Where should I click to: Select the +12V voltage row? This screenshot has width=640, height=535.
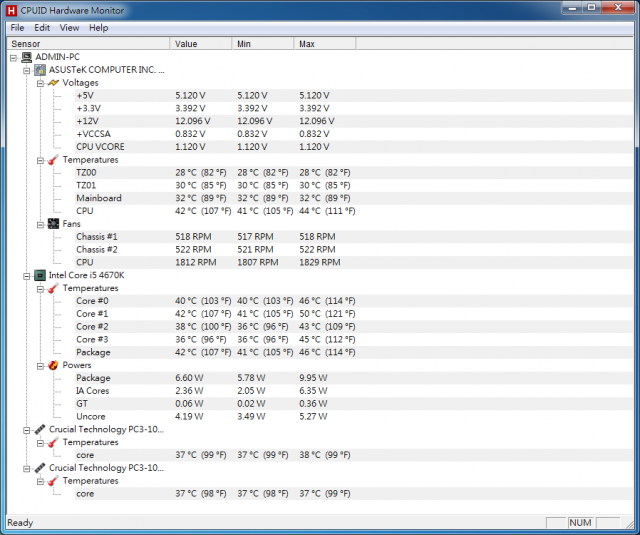coord(354,121)
